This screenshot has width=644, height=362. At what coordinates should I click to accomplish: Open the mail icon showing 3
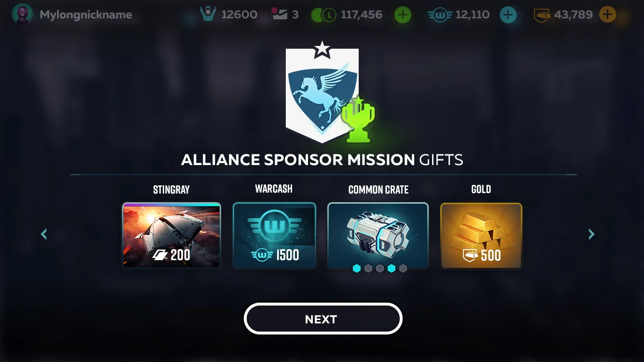[279, 14]
